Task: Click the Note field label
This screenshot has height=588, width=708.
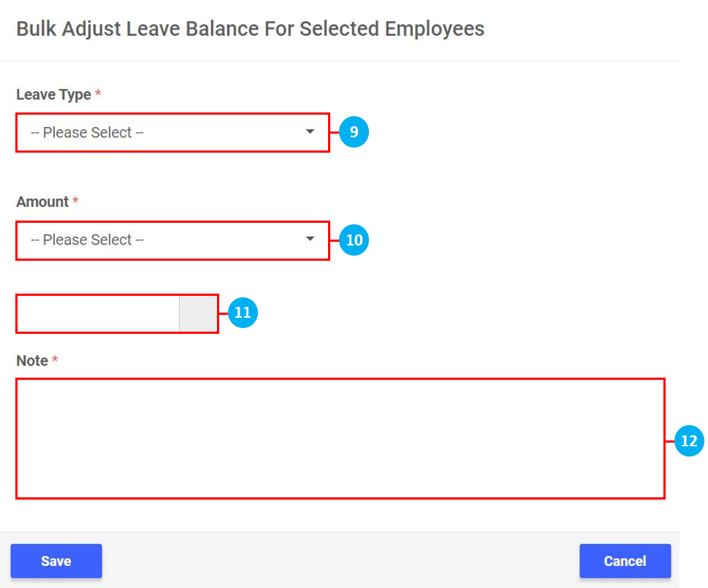Action: [32, 361]
